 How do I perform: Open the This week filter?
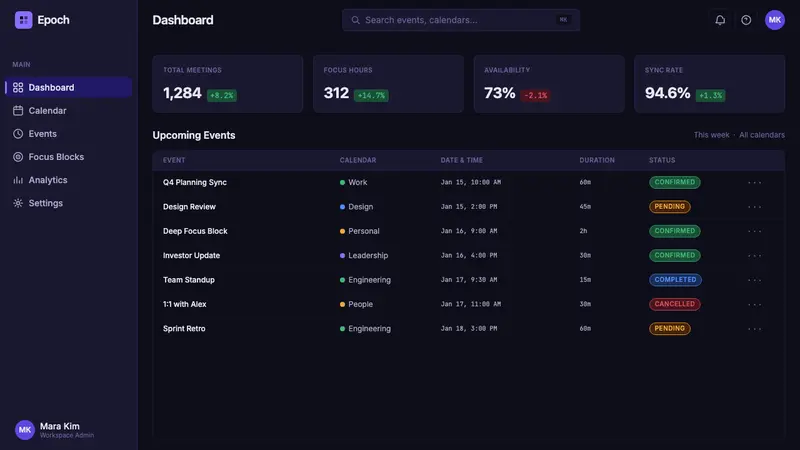(x=711, y=135)
